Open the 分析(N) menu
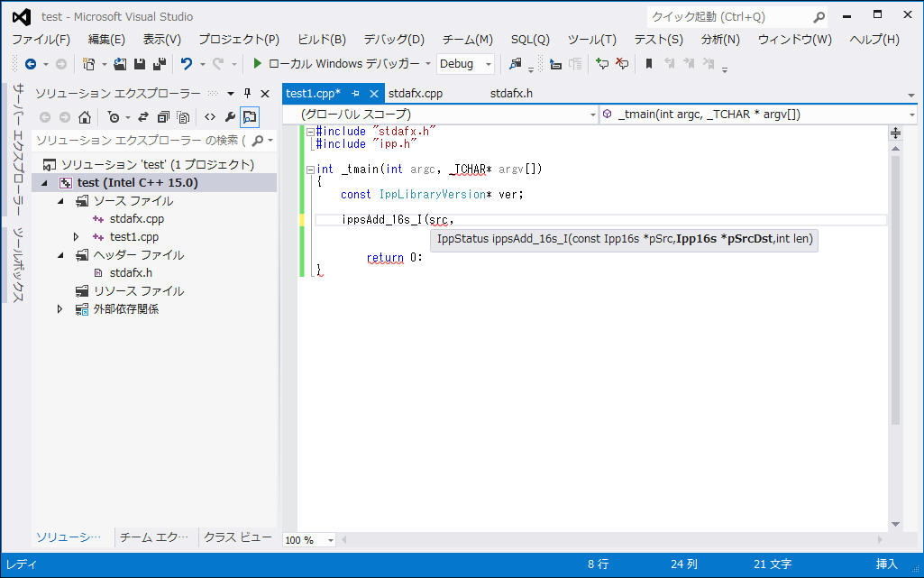 pos(720,40)
